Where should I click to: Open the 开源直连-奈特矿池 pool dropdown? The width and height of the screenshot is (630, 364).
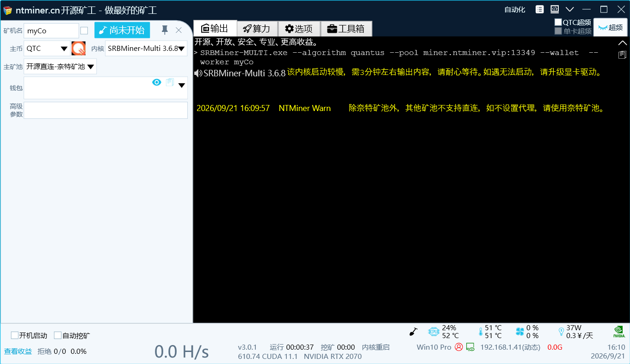pos(60,67)
